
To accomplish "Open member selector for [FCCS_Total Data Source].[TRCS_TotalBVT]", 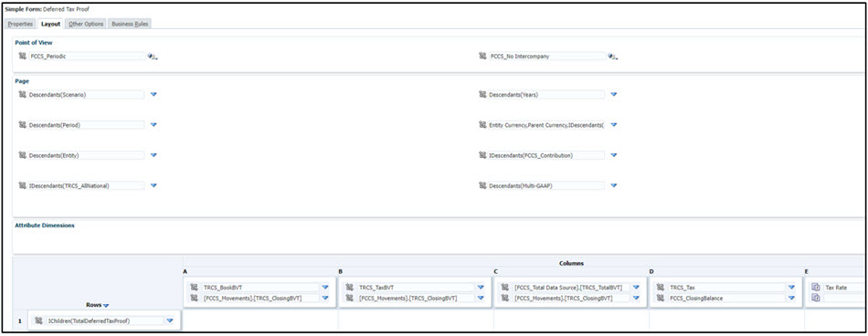I will 505,288.
